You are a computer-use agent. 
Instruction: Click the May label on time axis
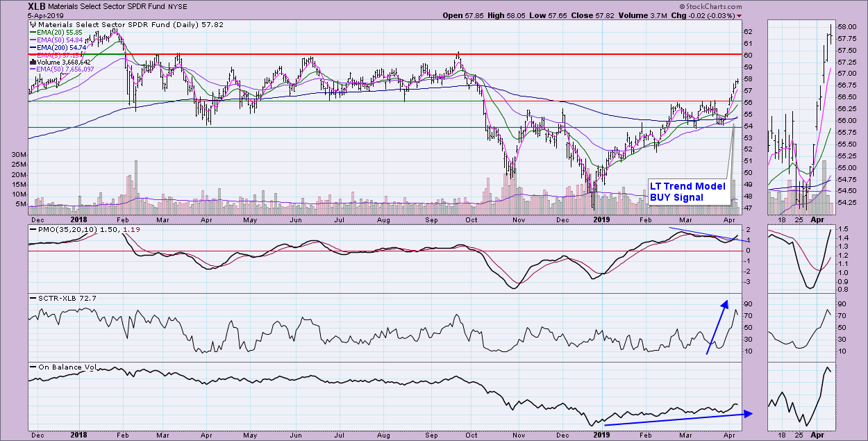coord(251,220)
